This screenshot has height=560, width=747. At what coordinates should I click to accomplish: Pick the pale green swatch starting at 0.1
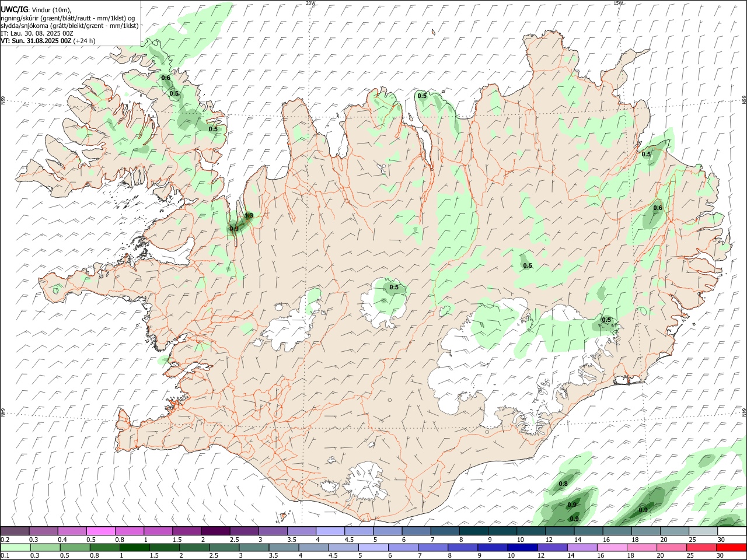coord(15,547)
